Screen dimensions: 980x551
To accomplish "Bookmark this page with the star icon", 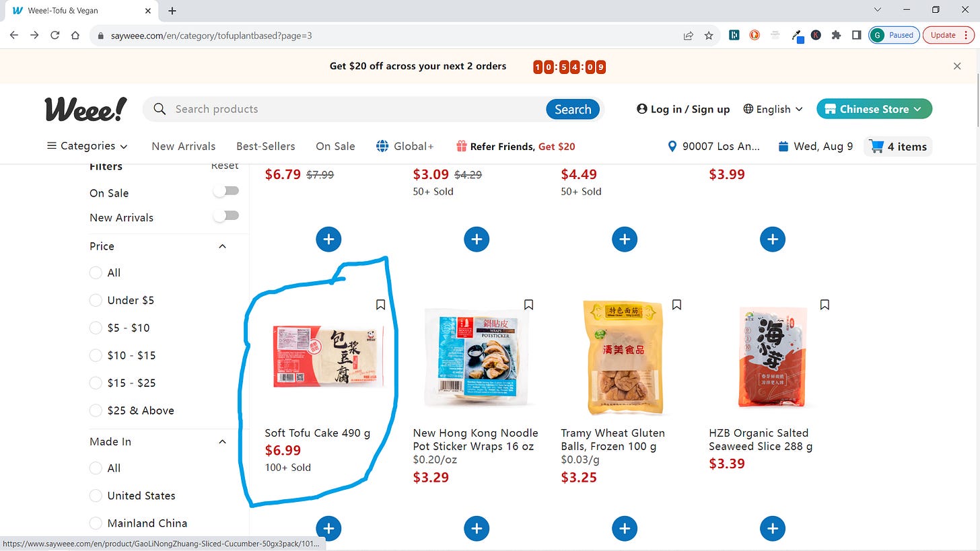I will click(709, 36).
